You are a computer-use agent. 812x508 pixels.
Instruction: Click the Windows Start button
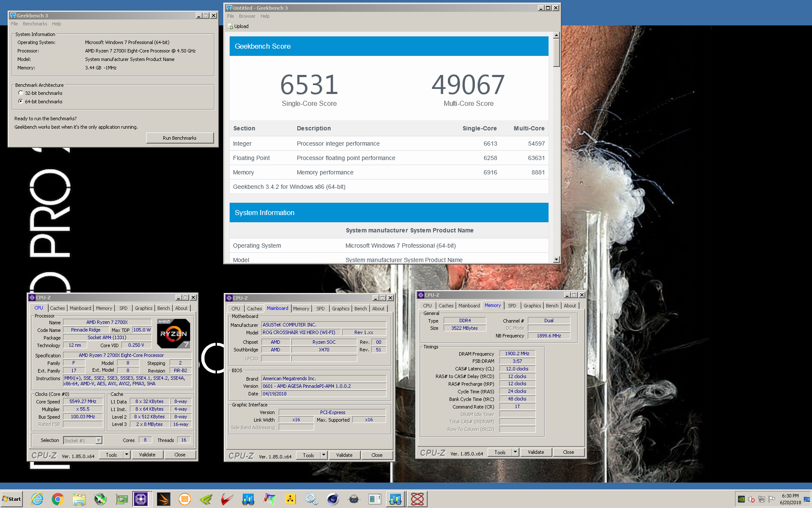pos(12,499)
